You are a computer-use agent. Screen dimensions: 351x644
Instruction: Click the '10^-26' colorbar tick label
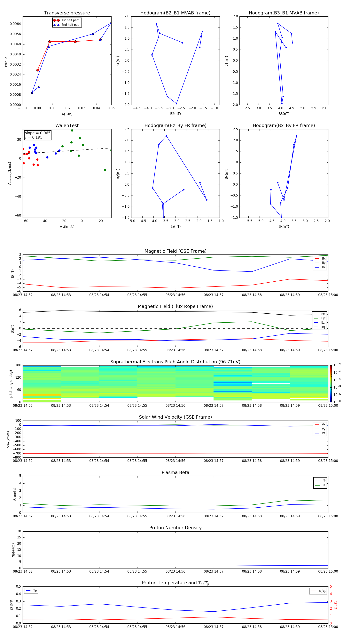[337, 365]
